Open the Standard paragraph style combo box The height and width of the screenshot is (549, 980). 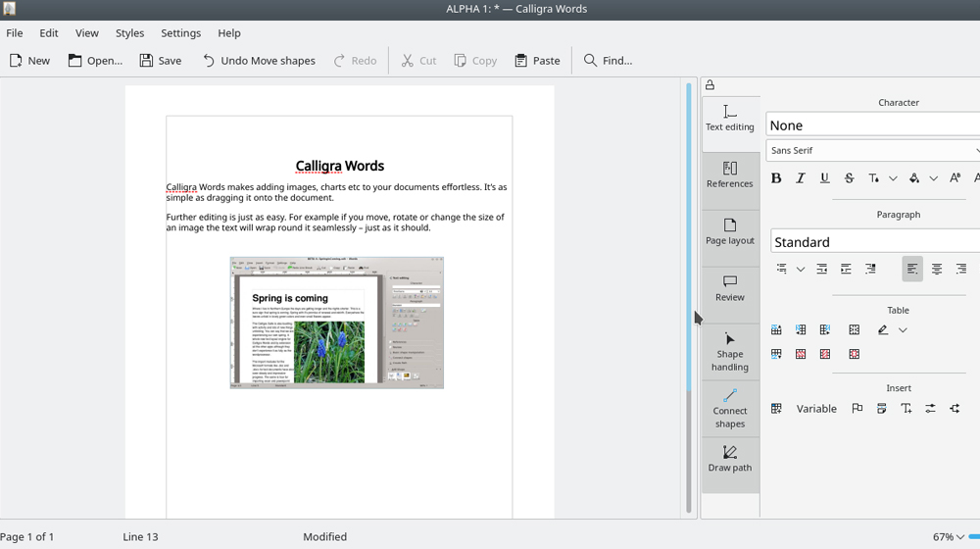point(875,242)
